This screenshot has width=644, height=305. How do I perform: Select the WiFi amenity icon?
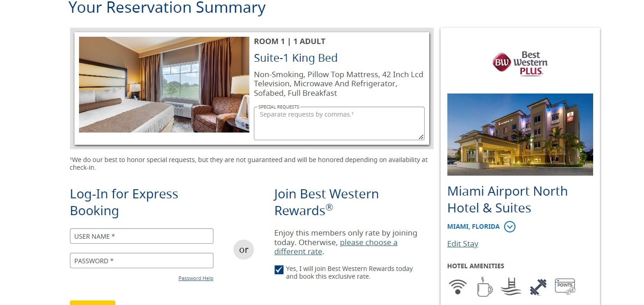click(x=457, y=286)
